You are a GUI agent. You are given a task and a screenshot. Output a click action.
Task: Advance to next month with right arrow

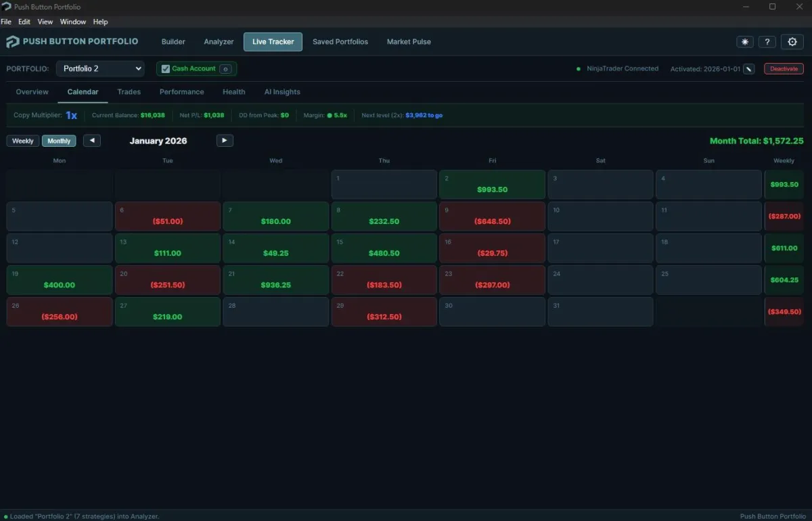(225, 141)
